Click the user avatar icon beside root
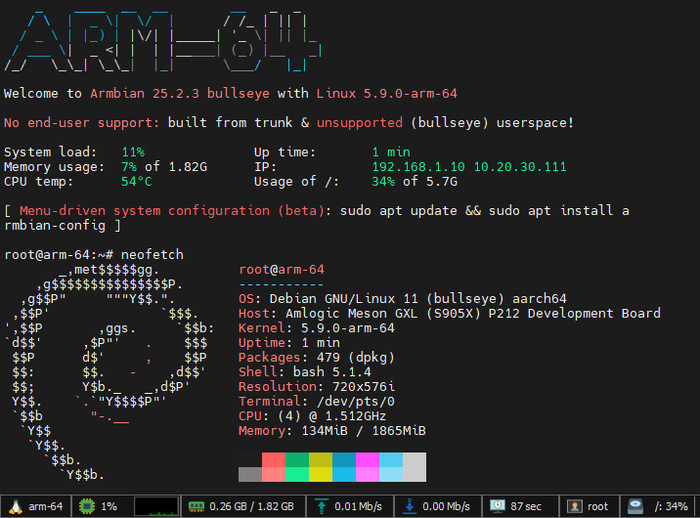Image resolution: width=700 pixels, height=518 pixels. pyautogui.click(x=575, y=506)
